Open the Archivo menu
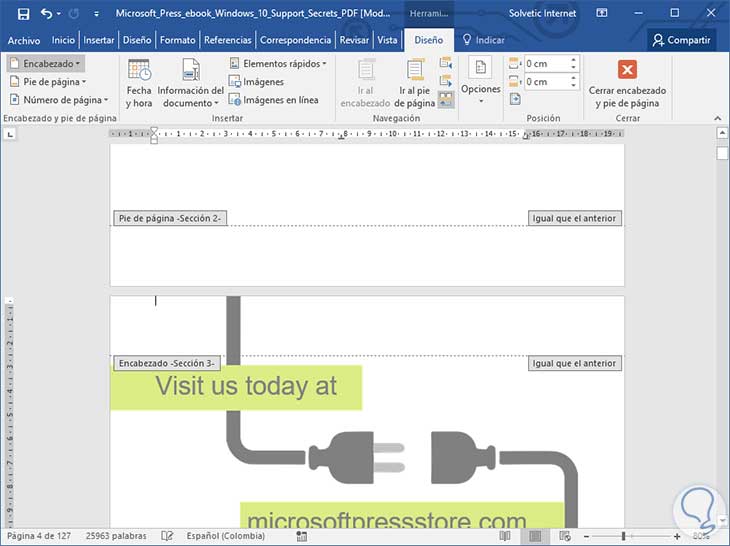The height and width of the screenshot is (546, 730). (x=24, y=40)
